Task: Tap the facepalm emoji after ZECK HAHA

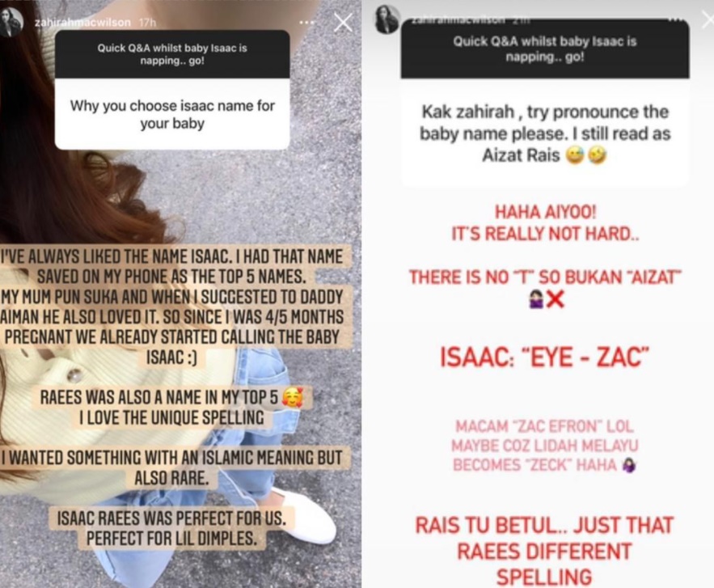Action: 630,465
